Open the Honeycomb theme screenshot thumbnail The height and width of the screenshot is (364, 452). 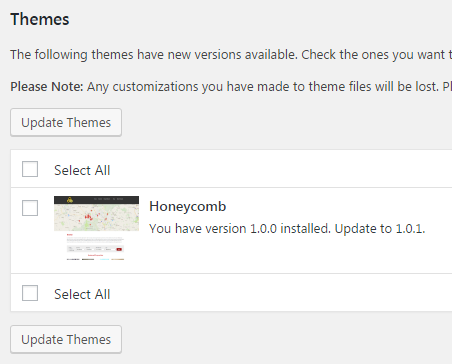click(x=96, y=228)
